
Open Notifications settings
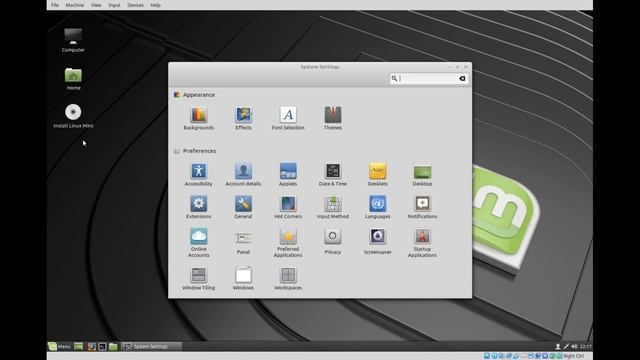point(422,207)
